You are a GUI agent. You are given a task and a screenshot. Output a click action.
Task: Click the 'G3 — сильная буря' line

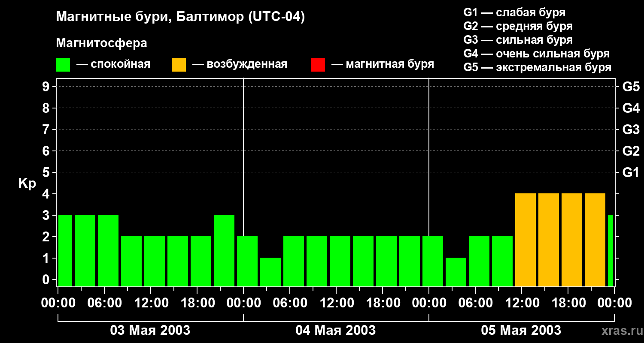518,40
